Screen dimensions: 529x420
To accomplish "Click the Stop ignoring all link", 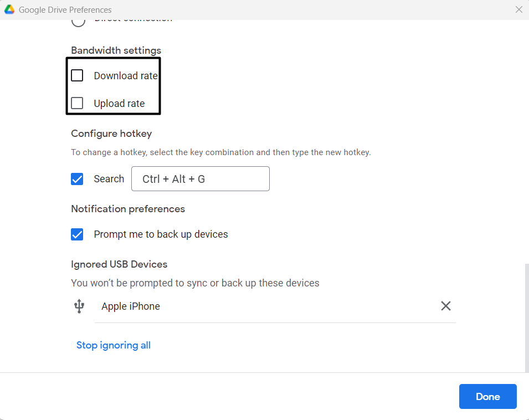I will tap(114, 345).
